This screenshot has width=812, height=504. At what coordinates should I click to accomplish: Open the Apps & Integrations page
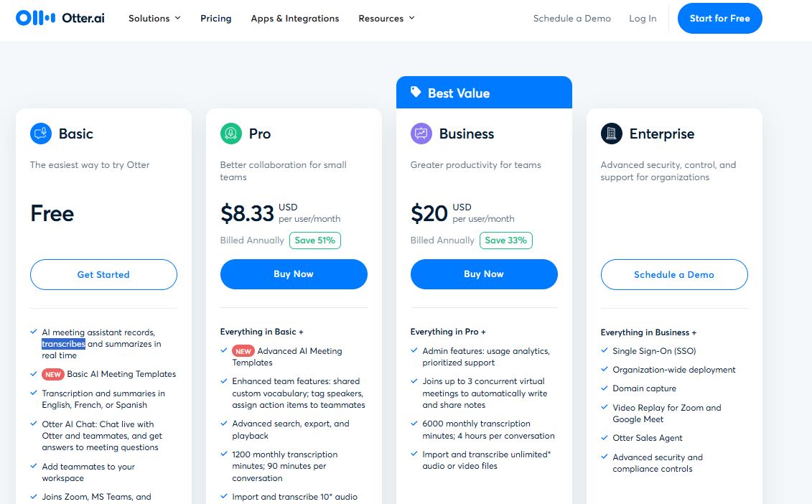click(294, 18)
